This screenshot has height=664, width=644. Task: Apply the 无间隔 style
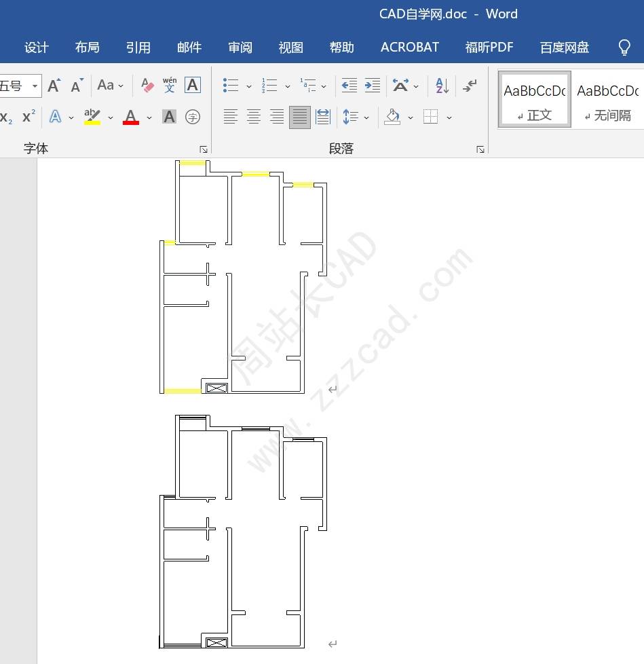pos(608,100)
